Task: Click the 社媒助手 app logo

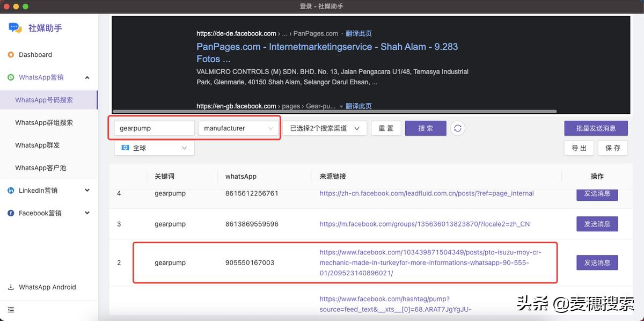Action: pos(15,28)
